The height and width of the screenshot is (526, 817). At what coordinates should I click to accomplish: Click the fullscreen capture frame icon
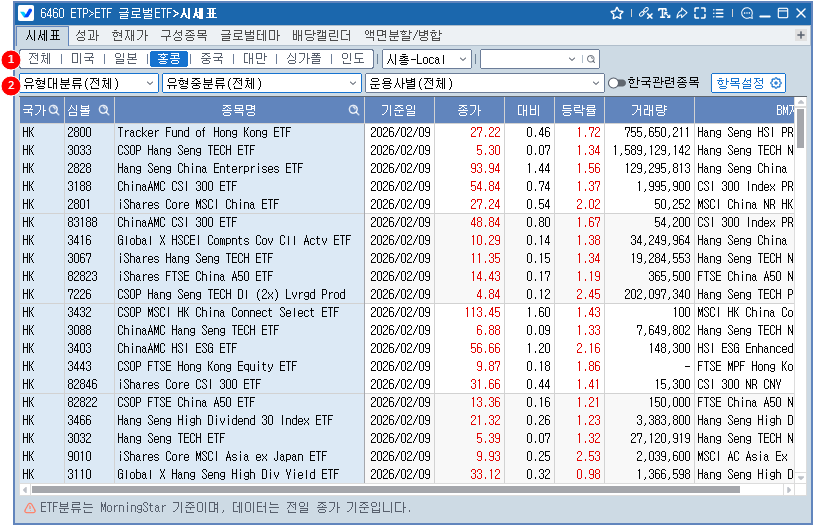point(700,13)
